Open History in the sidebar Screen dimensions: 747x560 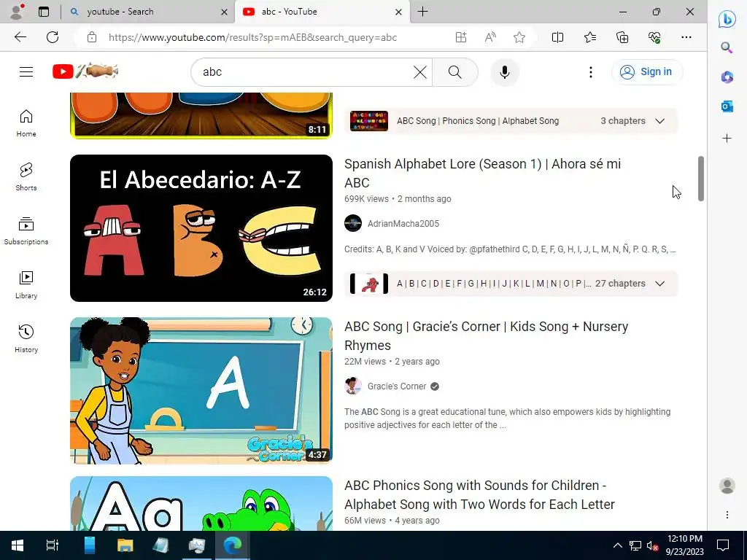[x=26, y=338]
